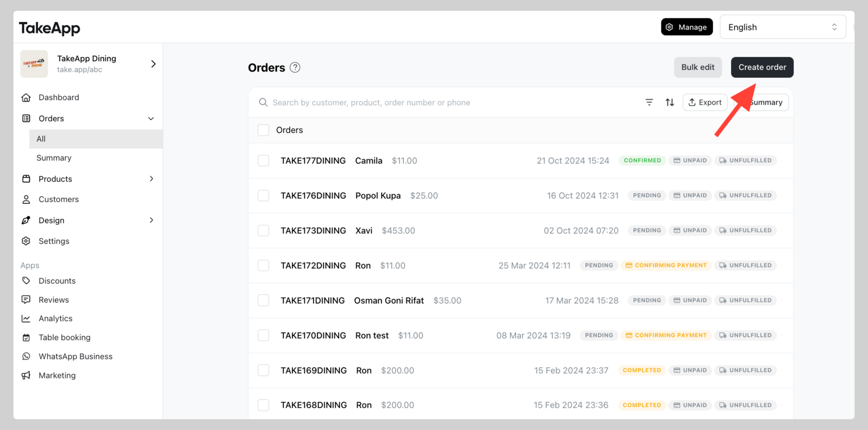868x430 pixels.
Task: Click the Bulk edit button
Action: click(x=698, y=67)
